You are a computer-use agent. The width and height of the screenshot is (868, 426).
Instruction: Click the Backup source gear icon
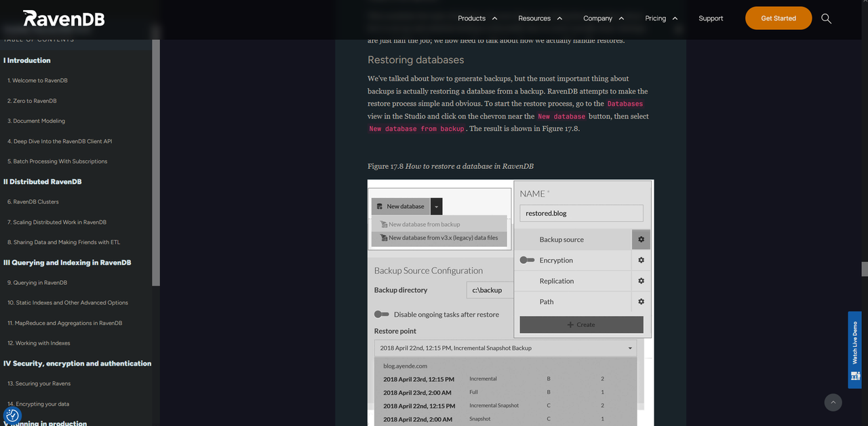click(x=641, y=239)
